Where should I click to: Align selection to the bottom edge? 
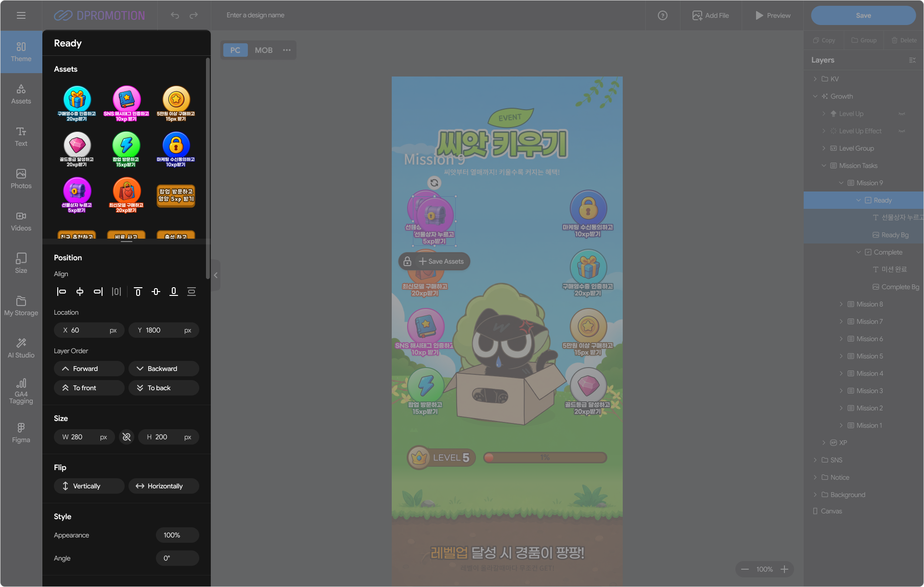174,292
